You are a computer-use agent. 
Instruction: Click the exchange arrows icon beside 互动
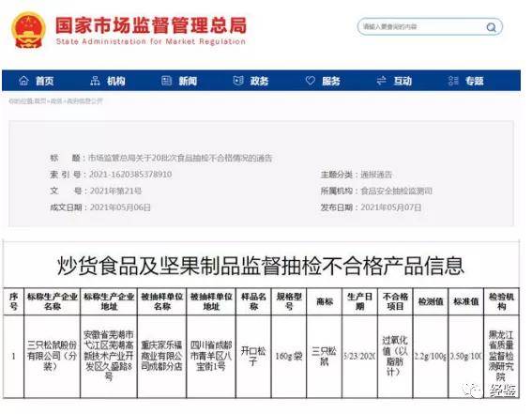(x=381, y=81)
